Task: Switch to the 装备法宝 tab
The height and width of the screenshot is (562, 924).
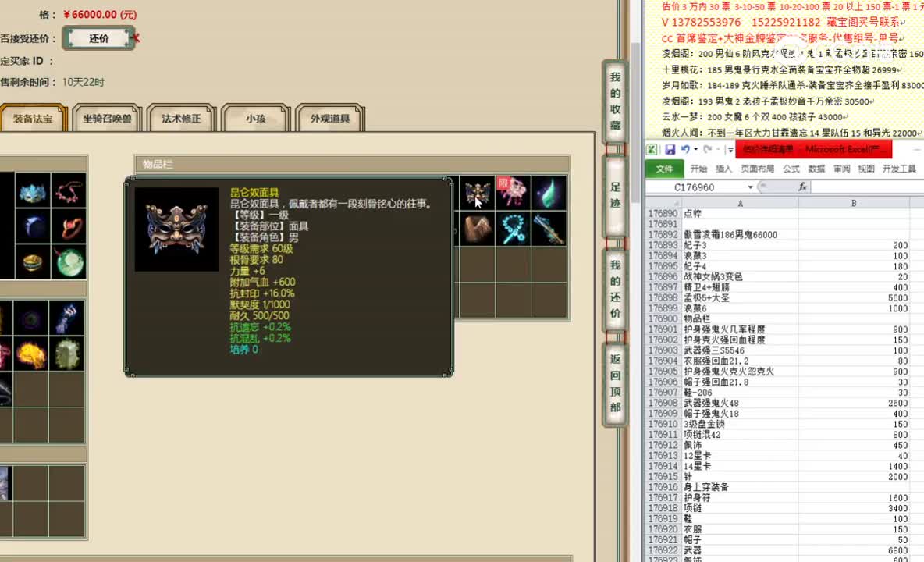Action: (x=33, y=119)
